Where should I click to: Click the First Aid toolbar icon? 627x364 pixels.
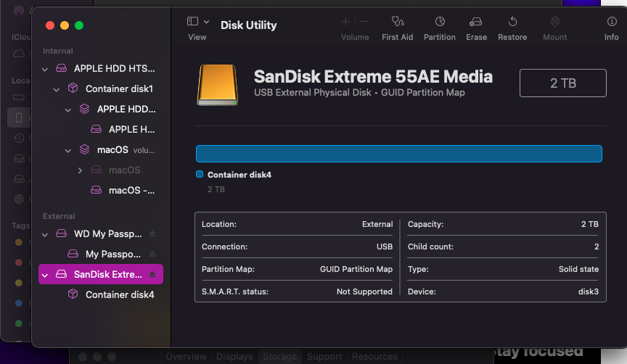coord(397,22)
